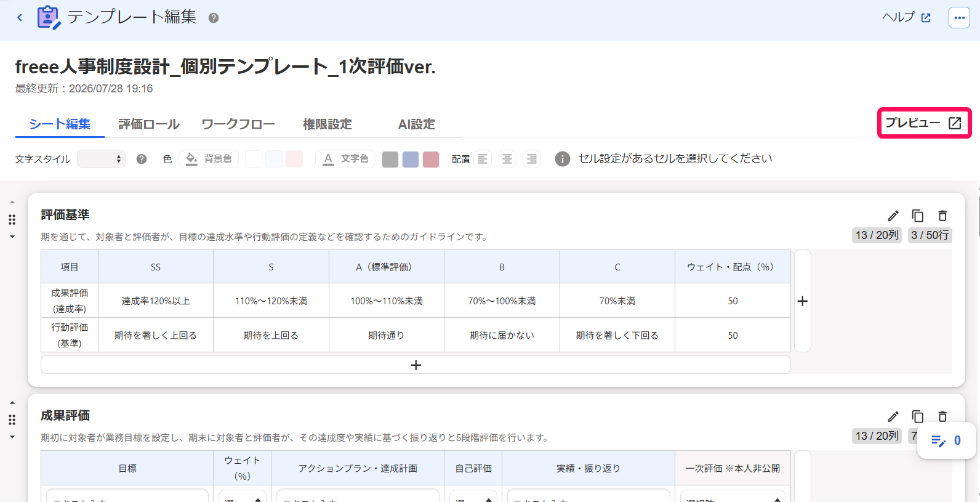Select the 一次評価 ※本人非公開 header cell

(733, 468)
